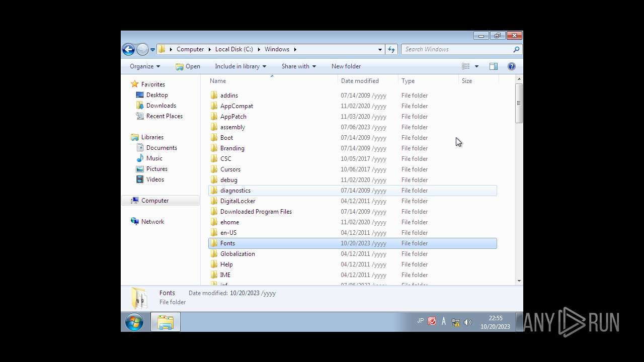Open Recent Places in Favorites
The width and height of the screenshot is (644, 362).
pyautogui.click(x=165, y=116)
